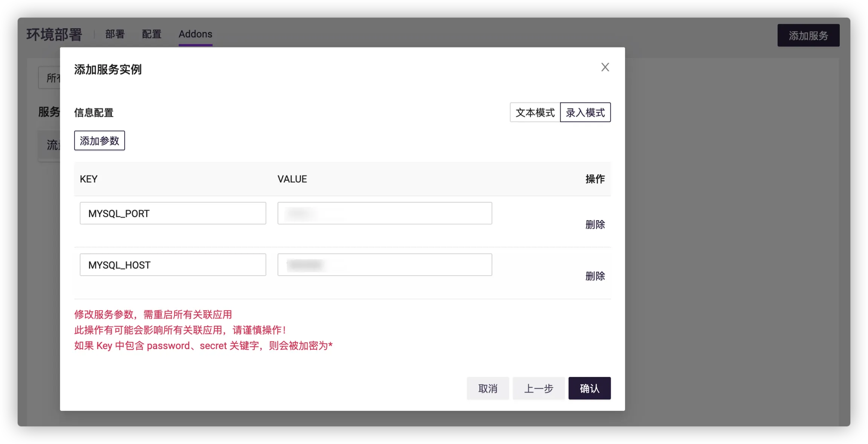
Task: Open the 部署 tab
Action: [115, 34]
